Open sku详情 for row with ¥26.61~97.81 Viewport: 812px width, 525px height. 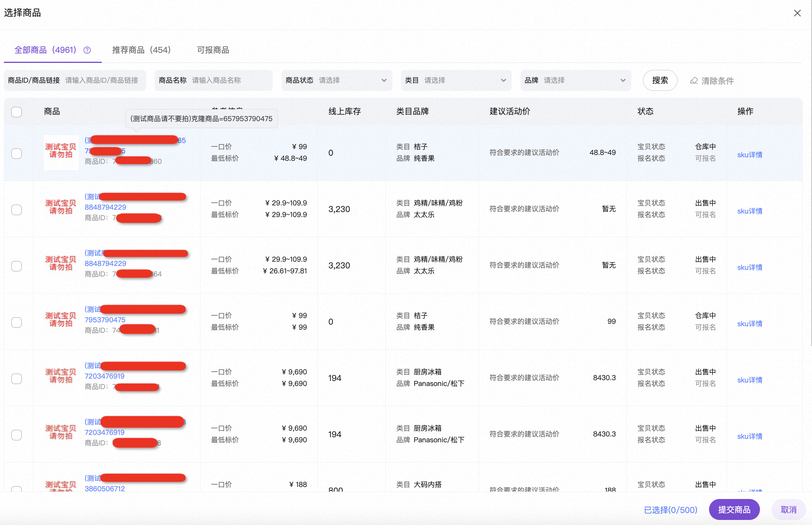click(749, 267)
